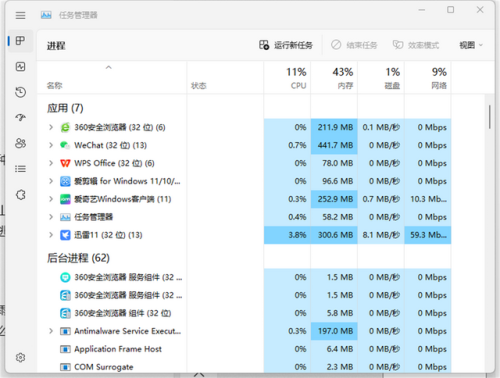
Task: Select 迅雷11's 59.3 Mb network cell
Action: point(428,235)
